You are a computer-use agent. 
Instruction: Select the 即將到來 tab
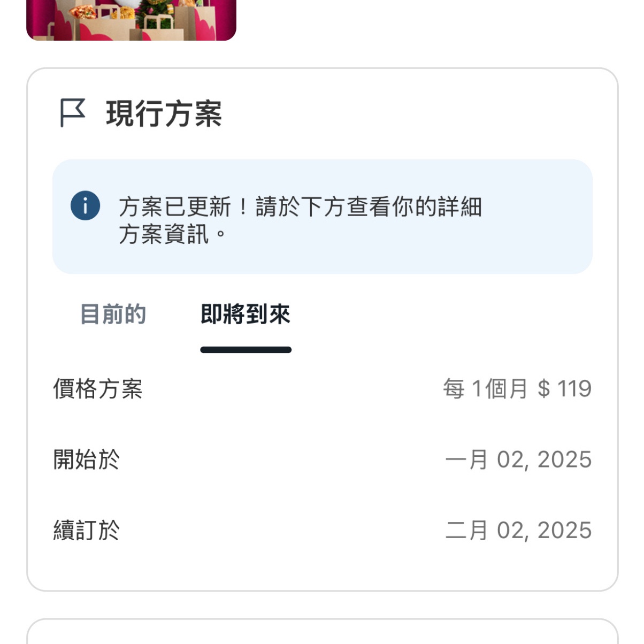pos(246,315)
